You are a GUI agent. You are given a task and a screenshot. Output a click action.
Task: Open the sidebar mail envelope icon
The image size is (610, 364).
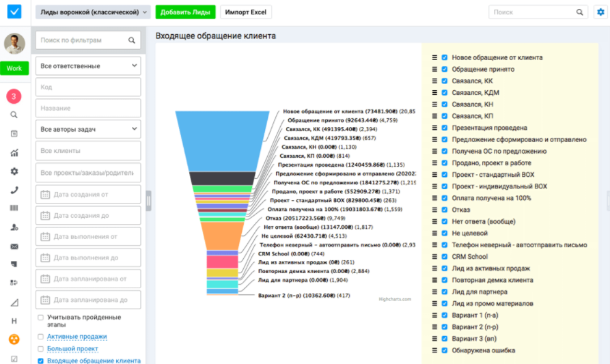[14, 247]
